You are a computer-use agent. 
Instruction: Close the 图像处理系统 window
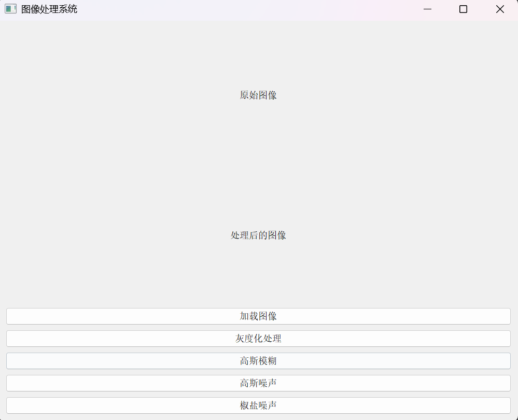[500, 9]
